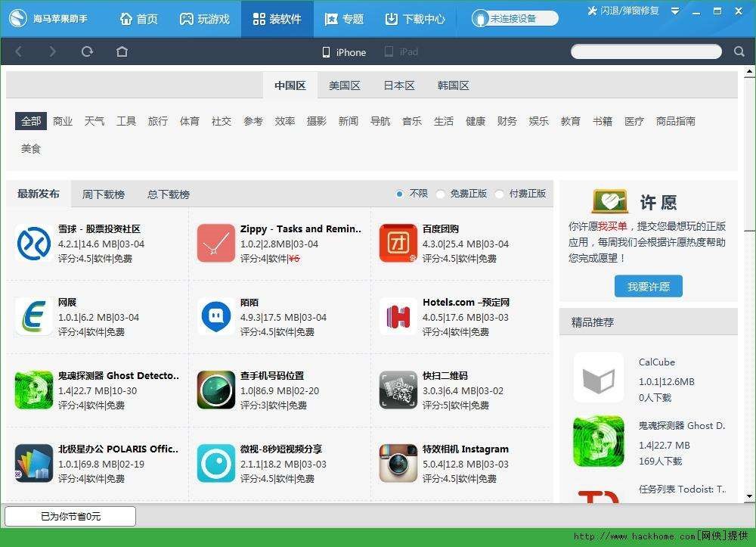Click the search magnifier icon
This screenshot has height=547, width=756.
tap(739, 51)
